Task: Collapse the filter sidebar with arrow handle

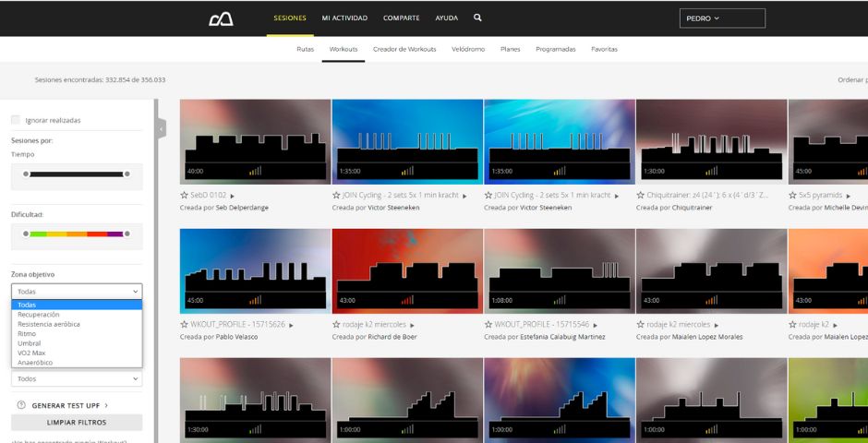Action: pyautogui.click(x=161, y=129)
